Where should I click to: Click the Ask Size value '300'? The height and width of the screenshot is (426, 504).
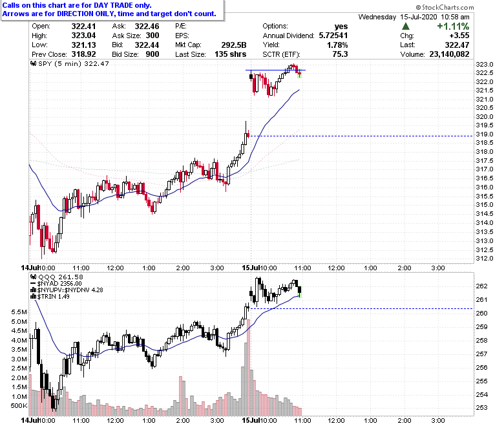[152, 36]
